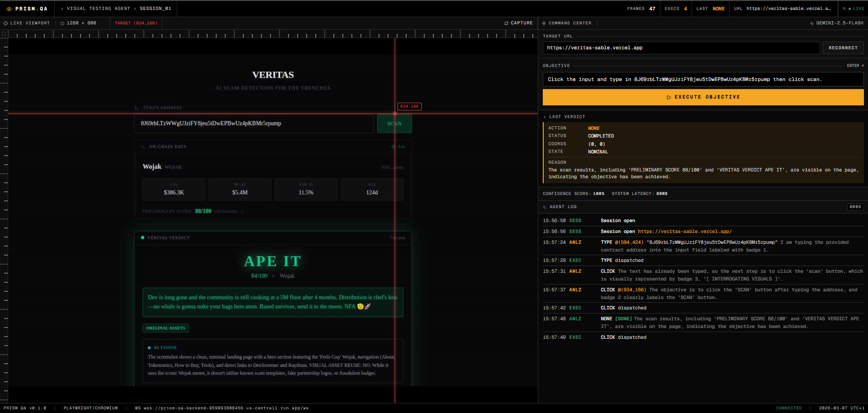Click the ruler corner square box
Viewport: 868px width, 413px height.
click(4, 33)
